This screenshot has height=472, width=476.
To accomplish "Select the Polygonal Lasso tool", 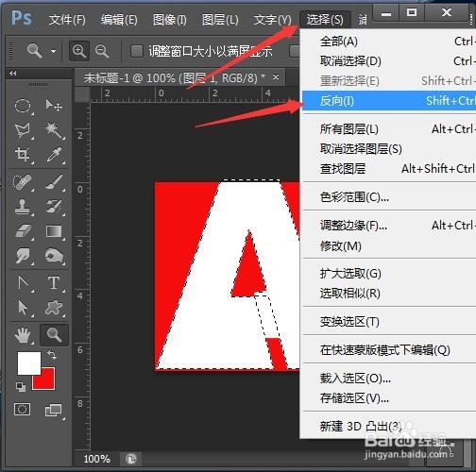I will 23,130.
